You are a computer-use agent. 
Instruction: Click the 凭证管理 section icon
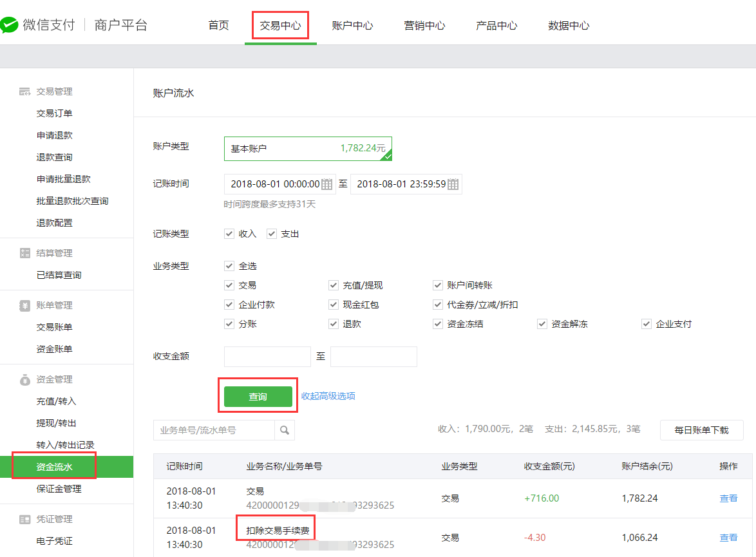pos(25,519)
